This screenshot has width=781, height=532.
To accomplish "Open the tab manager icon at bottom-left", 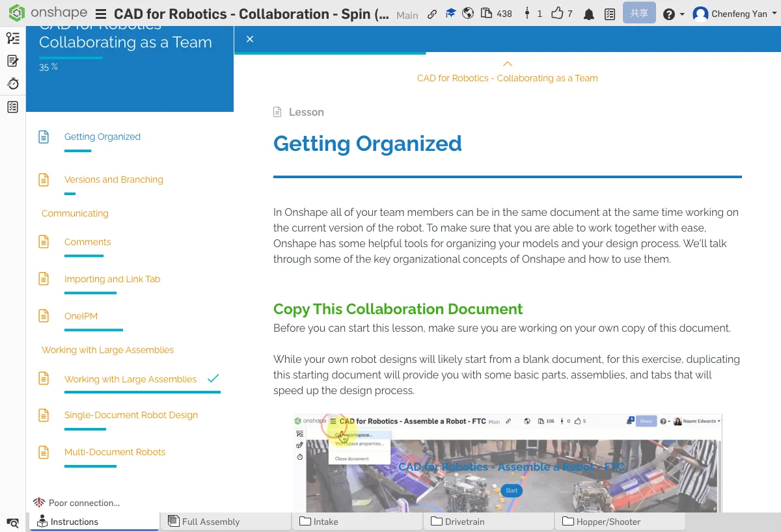I will [12, 522].
